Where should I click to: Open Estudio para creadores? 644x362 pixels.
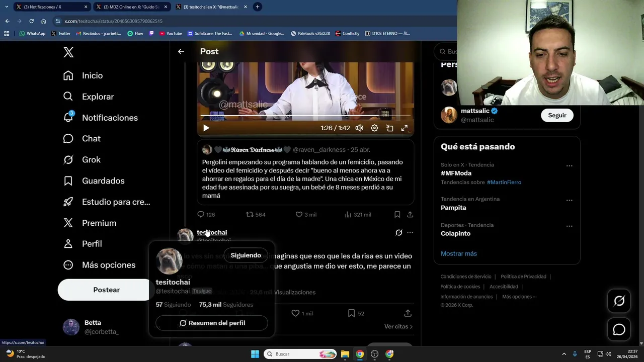click(107, 202)
